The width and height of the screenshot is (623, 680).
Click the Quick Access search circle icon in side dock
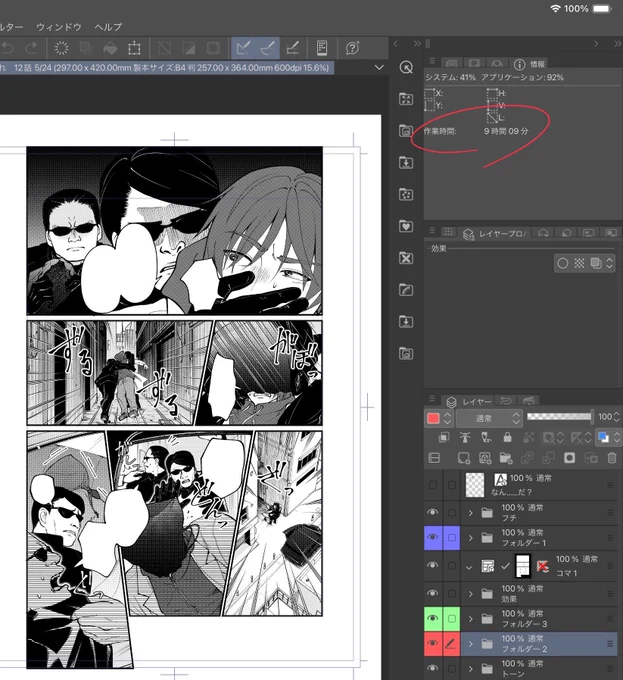pos(406,67)
